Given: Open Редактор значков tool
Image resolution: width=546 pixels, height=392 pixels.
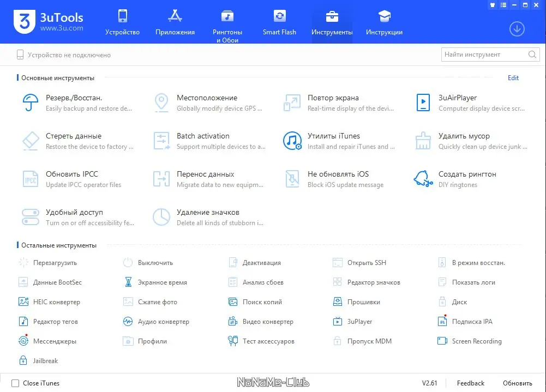Looking at the screenshot, I should coord(367,282).
